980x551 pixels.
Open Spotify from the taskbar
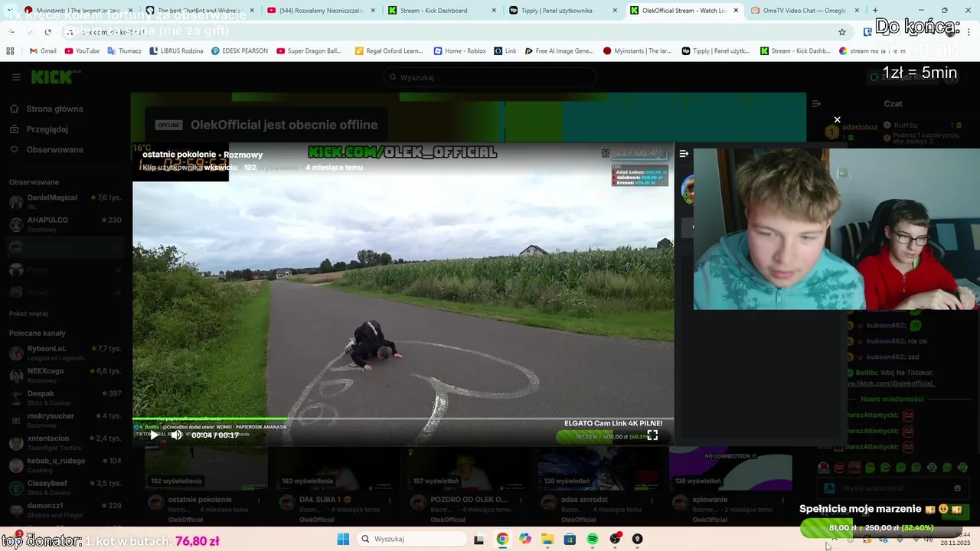click(593, 539)
